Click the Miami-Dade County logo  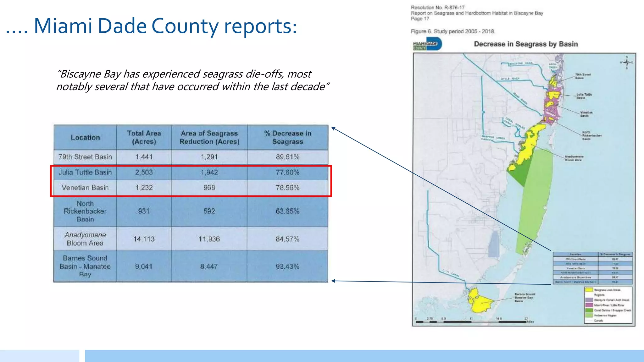pos(427,44)
